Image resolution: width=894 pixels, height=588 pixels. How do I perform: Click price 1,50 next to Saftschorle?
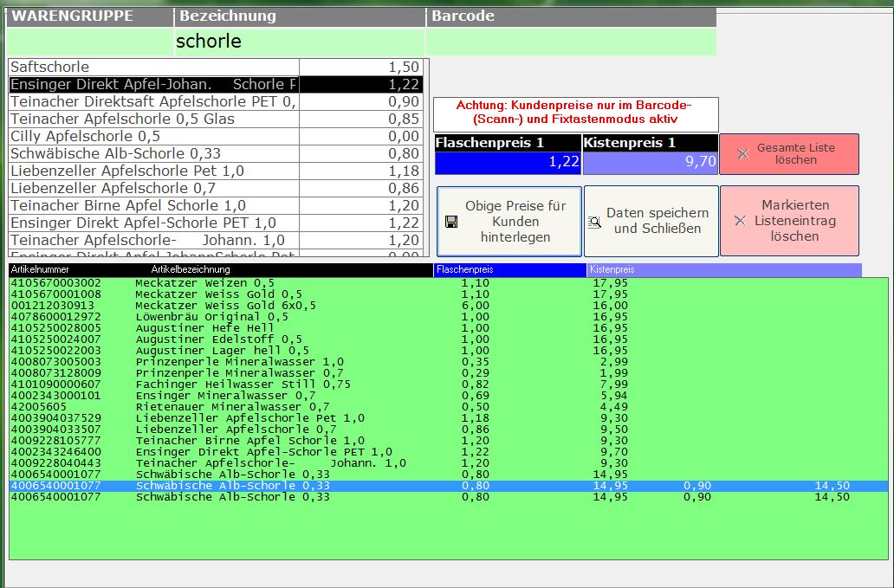click(x=404, y=68)
